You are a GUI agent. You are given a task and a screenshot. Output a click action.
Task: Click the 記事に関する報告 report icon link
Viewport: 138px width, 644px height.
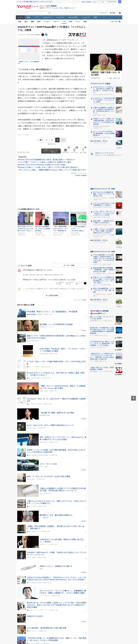24,152
